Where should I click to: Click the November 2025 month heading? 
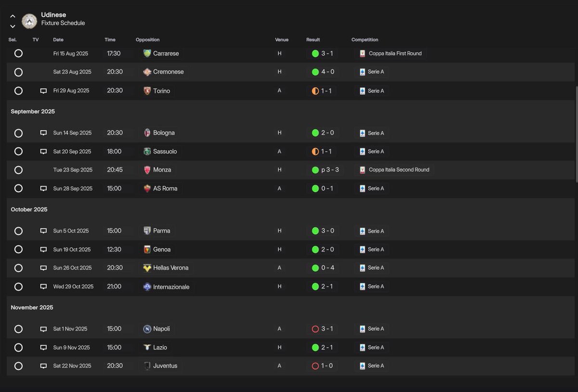pos(32,307)
